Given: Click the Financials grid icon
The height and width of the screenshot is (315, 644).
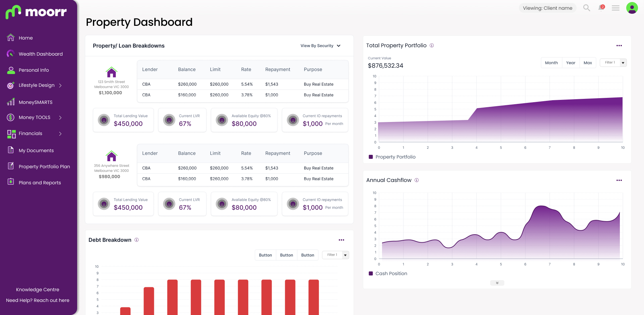Looking at the screenshot, I should (11, 134).
